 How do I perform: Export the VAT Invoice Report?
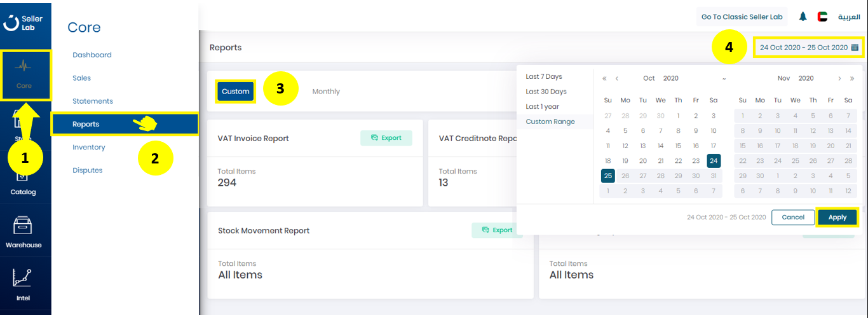tap(386, 138)
